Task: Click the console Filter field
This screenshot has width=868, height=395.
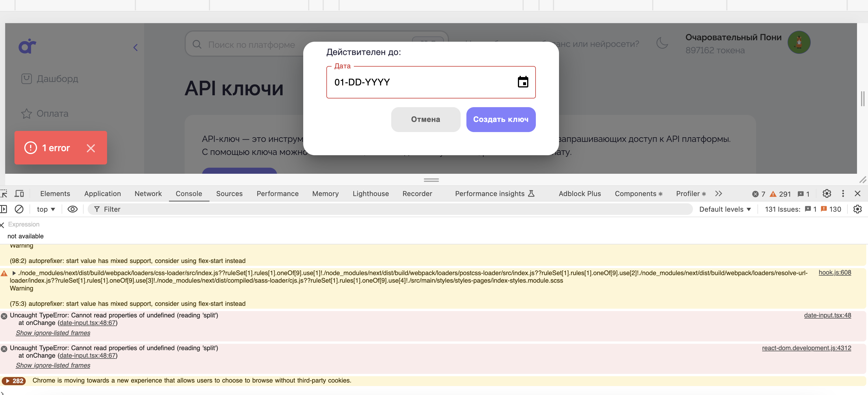Action: 390,209
